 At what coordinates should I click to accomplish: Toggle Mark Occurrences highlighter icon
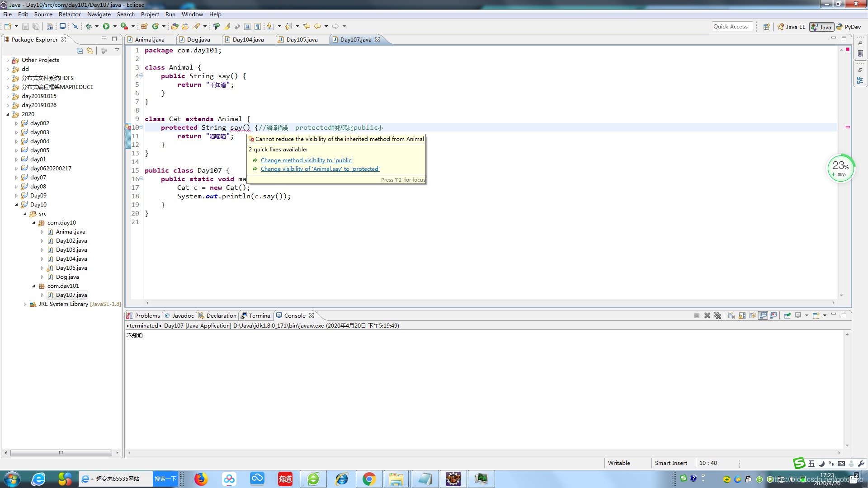[x=227, y=26]
